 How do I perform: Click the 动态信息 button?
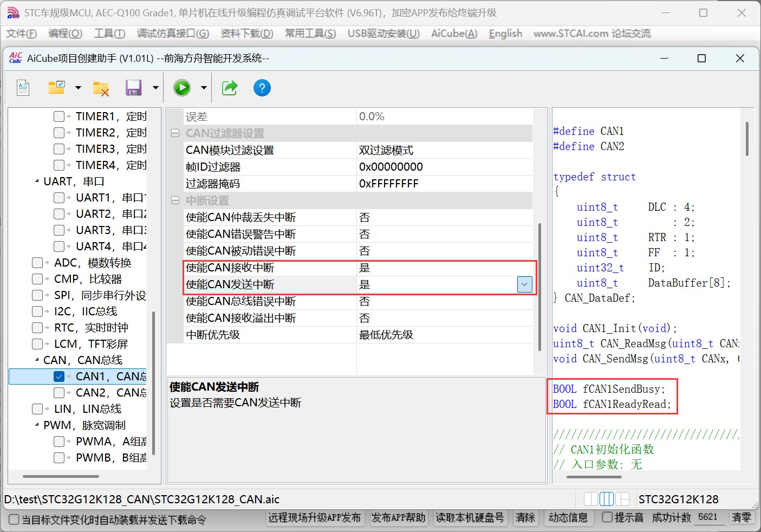tap(568, 518)
